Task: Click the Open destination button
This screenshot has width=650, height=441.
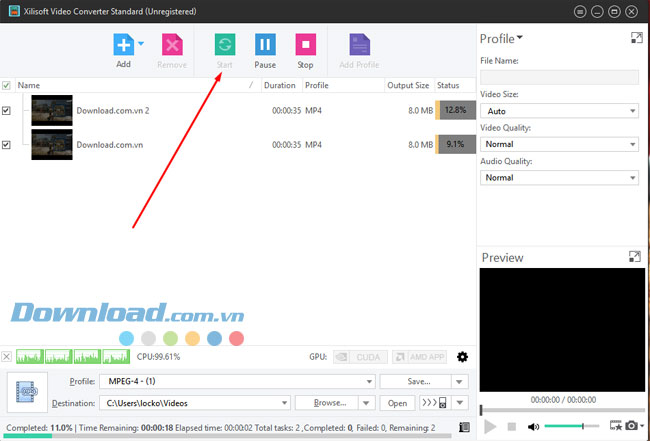Action: coord(398,403)
